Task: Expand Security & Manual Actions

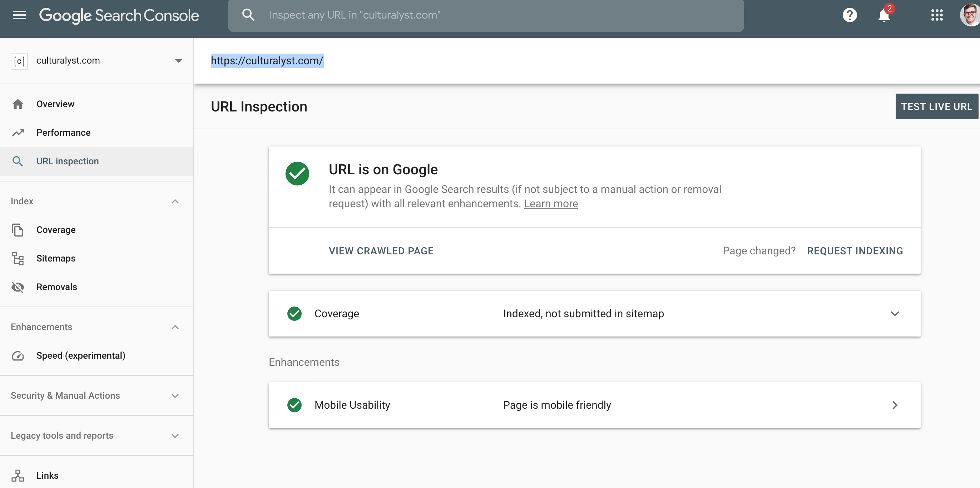Action: (x=175, y=395)
